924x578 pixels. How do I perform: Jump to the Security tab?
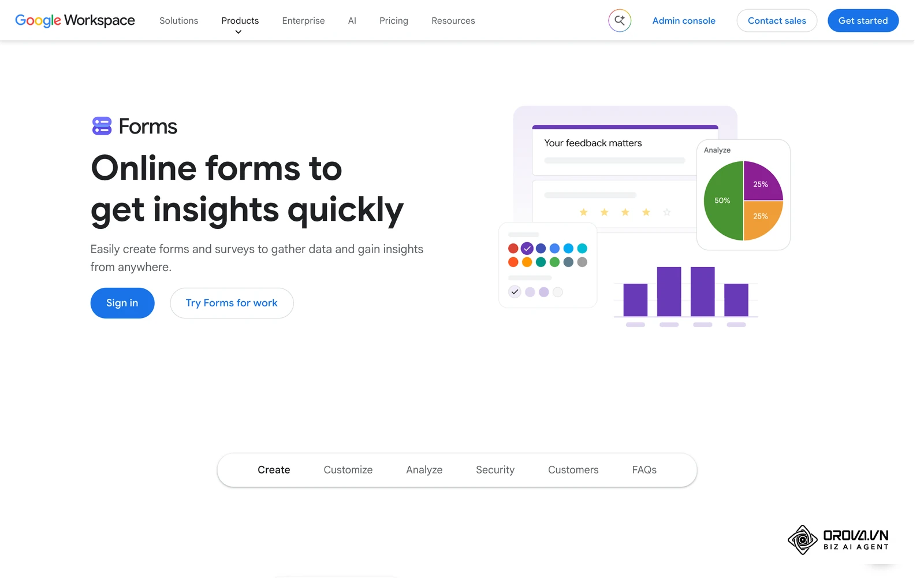(x=495, y=470)
